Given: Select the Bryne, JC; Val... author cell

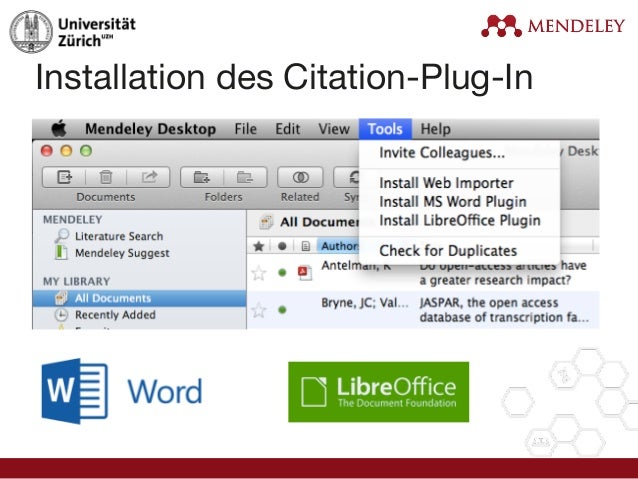Looking at the screenshot, I should point(365,303).
